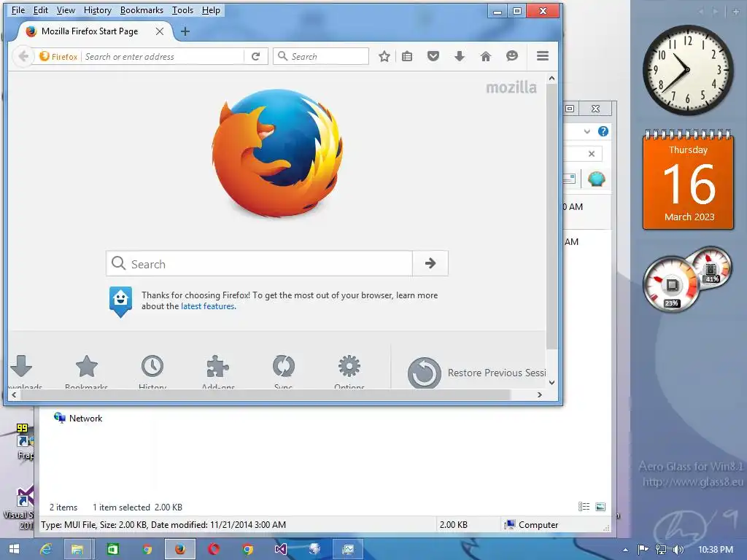747x560 pixels.
Task: Open History clock on start page
Action: tap(152, 367)
